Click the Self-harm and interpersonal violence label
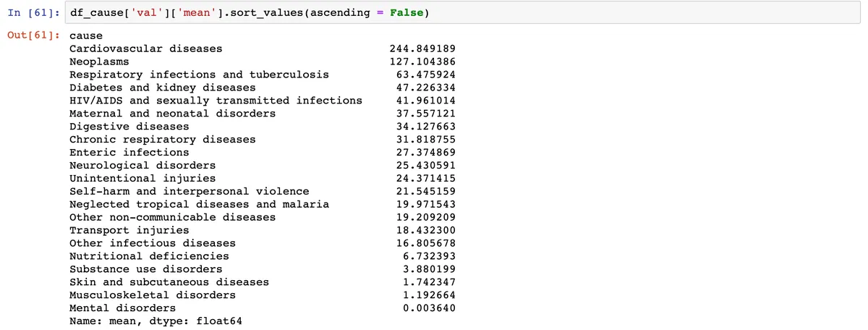This screenshot has height=330, width=868. point(189,191)
